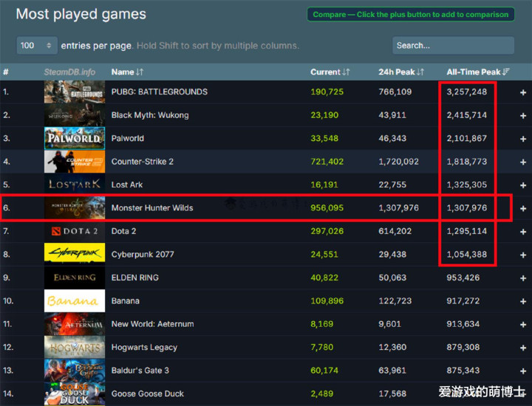Open the Lost Ark logo thumbnail

click(x=75, y=185)
